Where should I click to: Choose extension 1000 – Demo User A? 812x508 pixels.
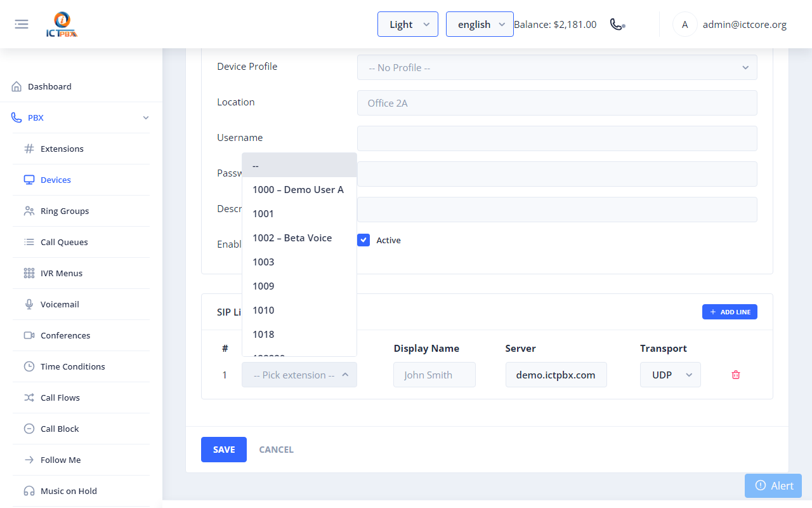point(299,189)
